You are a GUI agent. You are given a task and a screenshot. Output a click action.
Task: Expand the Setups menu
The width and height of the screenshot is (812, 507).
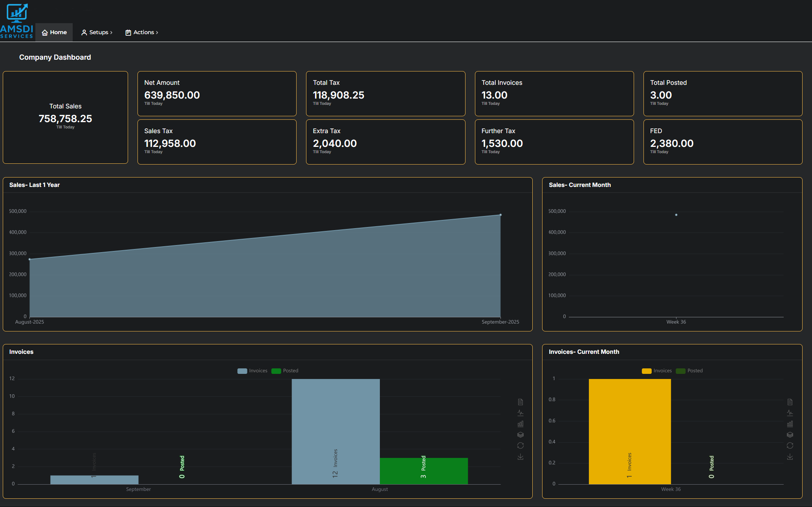coord(97,32)
